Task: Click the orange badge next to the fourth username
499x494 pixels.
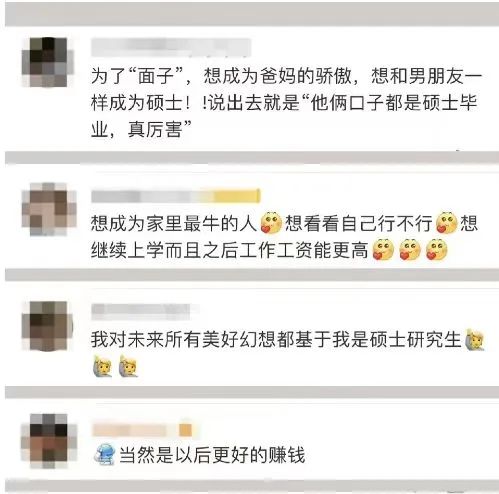Action: tap(186, 430)
